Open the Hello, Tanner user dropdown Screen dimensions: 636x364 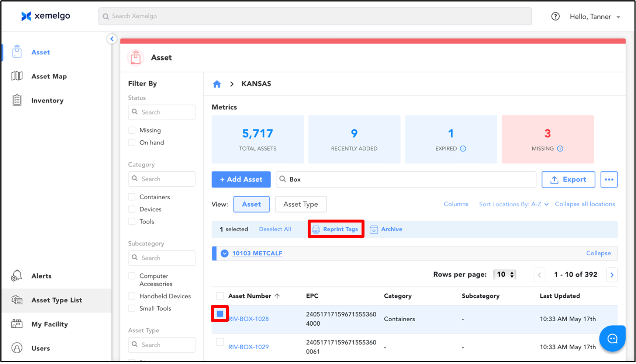(x=595, y=17)
